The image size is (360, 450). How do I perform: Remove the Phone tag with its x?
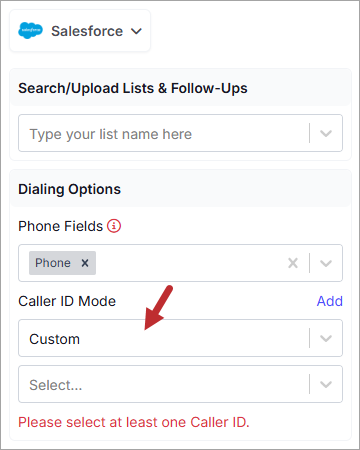(x=85, y=263)
